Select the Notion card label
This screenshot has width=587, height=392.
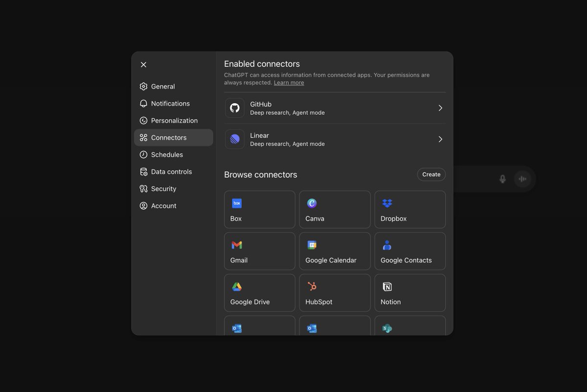pyautogui.click(x=390, y=302)
